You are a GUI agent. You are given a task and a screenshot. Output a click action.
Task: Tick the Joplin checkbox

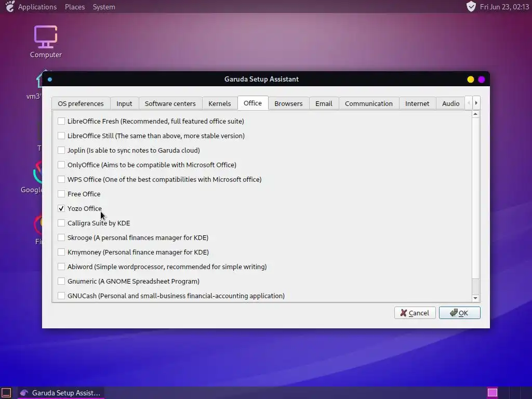(61, 150)
